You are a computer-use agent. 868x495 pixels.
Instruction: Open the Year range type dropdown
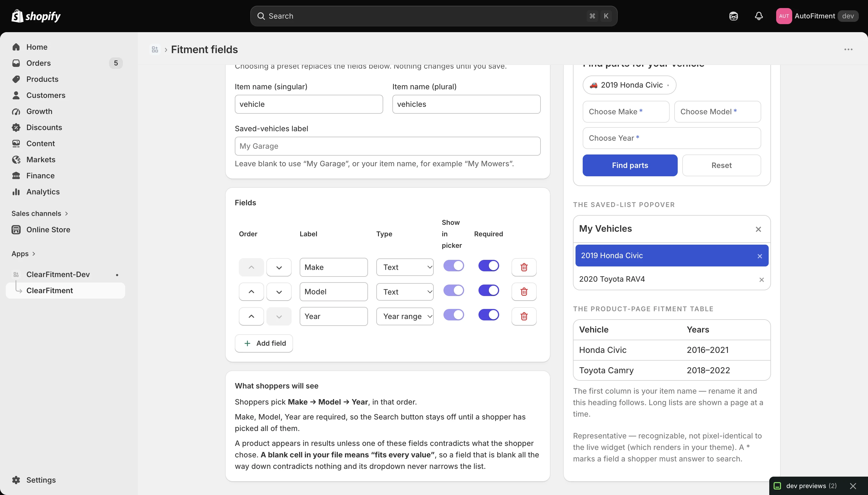405,316
